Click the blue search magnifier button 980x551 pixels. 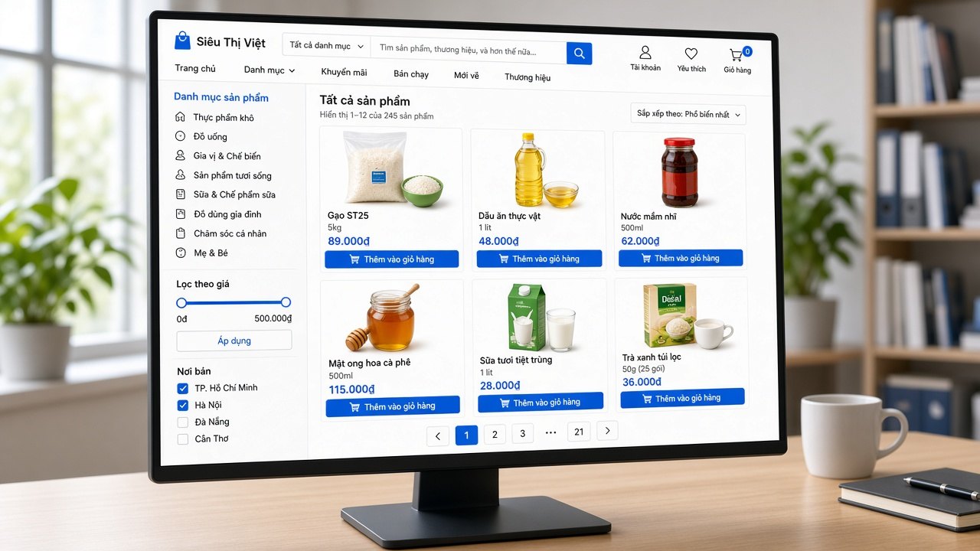tap(579, 53)
